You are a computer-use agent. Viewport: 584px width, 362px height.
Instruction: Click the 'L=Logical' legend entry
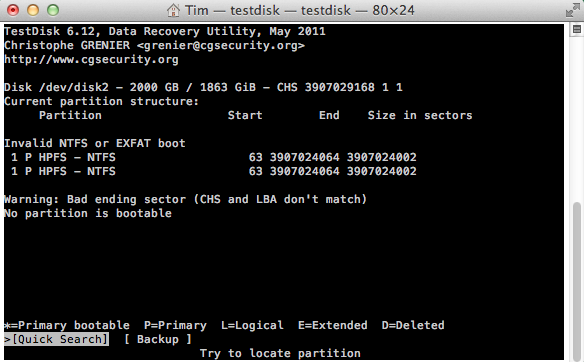click(252, 326)
